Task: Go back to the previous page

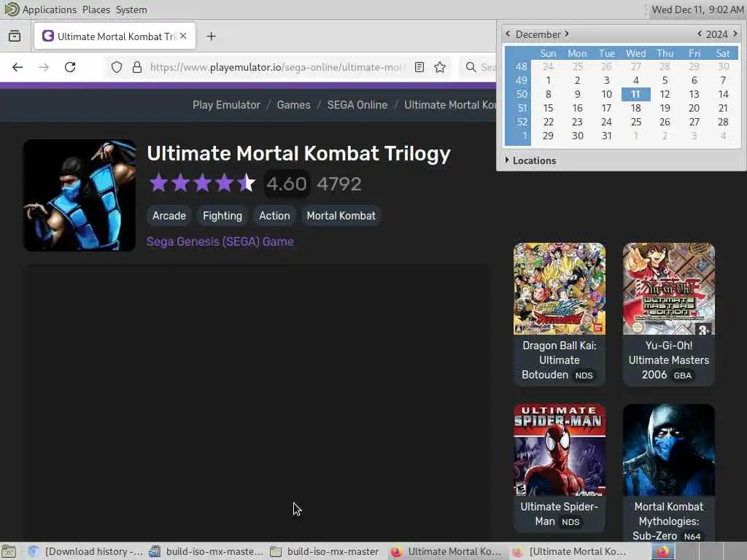Action: click(x=18, y=67)
